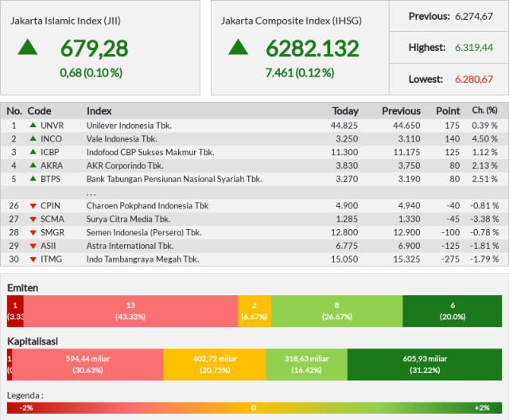
Task: Click the green up arrow next to INCO
Action: tap(33, 138)
